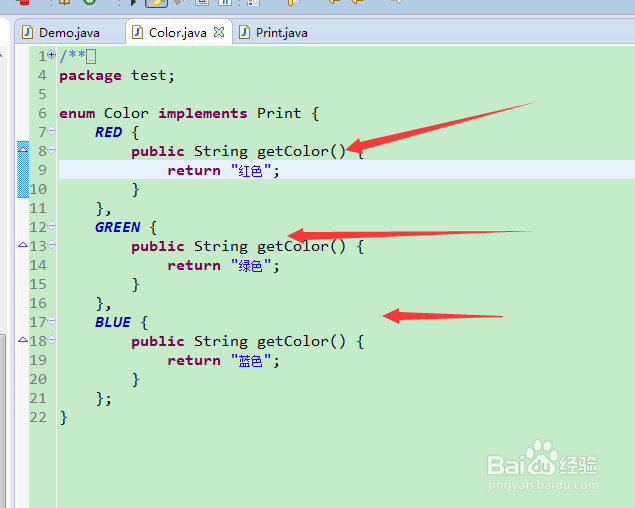635x508 pixels.
Task: Click 'String' type on line 13
Action: click(x=221, y=247)
